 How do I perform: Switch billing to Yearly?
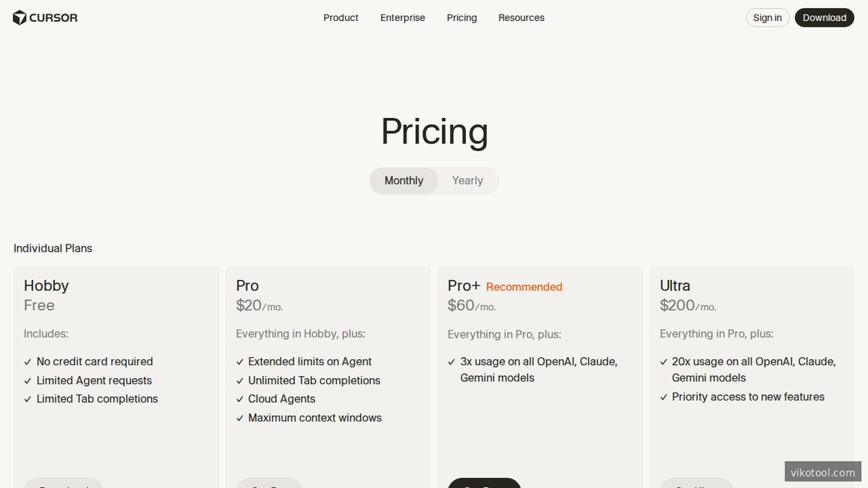click(x=467, y=180)
